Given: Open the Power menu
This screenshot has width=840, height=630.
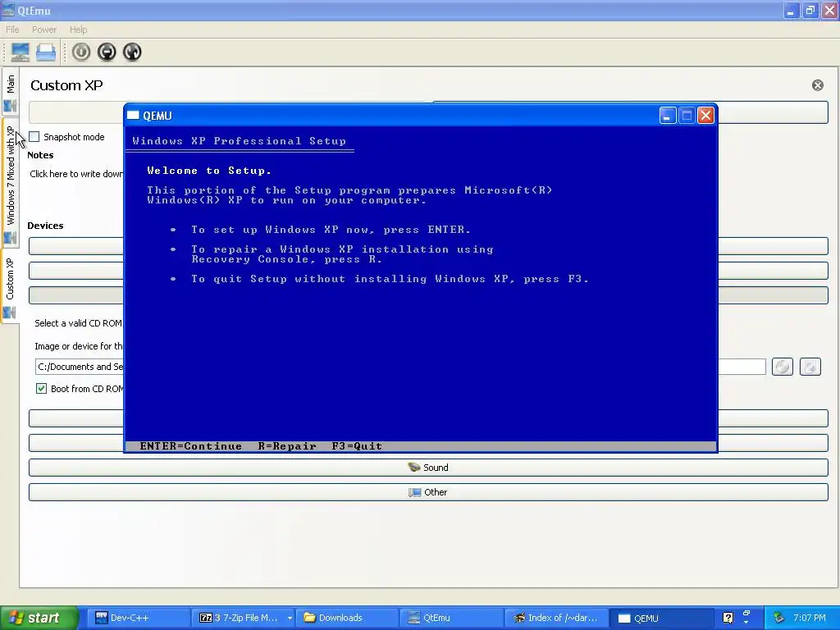Looking at the screenshot, I should click(x=44, y=30).
